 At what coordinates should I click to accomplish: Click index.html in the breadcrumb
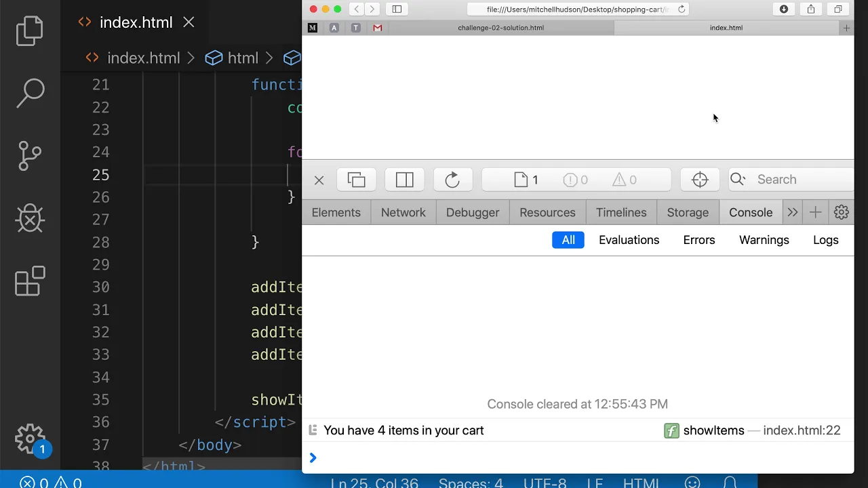click(143, 58)
